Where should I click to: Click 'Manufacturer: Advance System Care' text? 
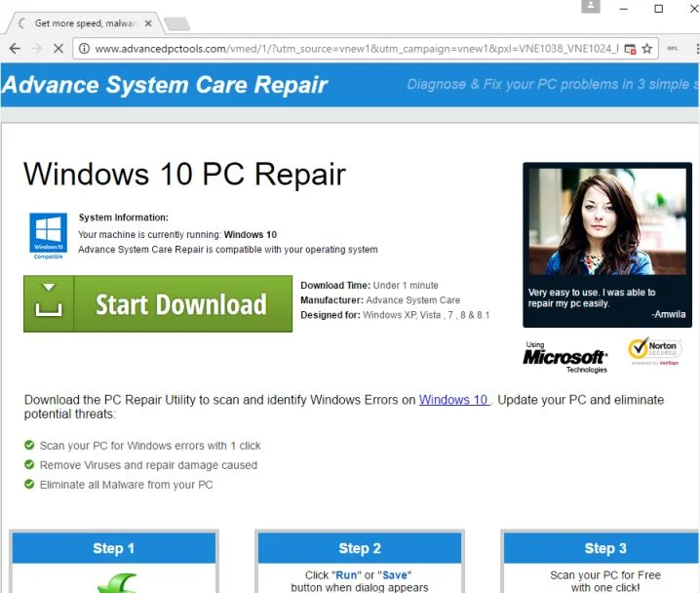tap(380, 300)
